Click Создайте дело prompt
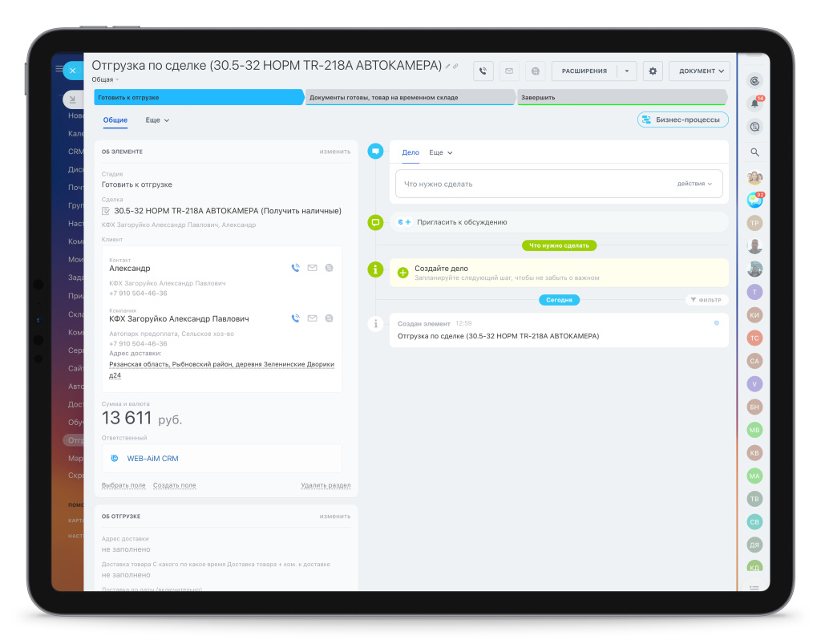This screenshot has width=821, height=644. (559, 272)
